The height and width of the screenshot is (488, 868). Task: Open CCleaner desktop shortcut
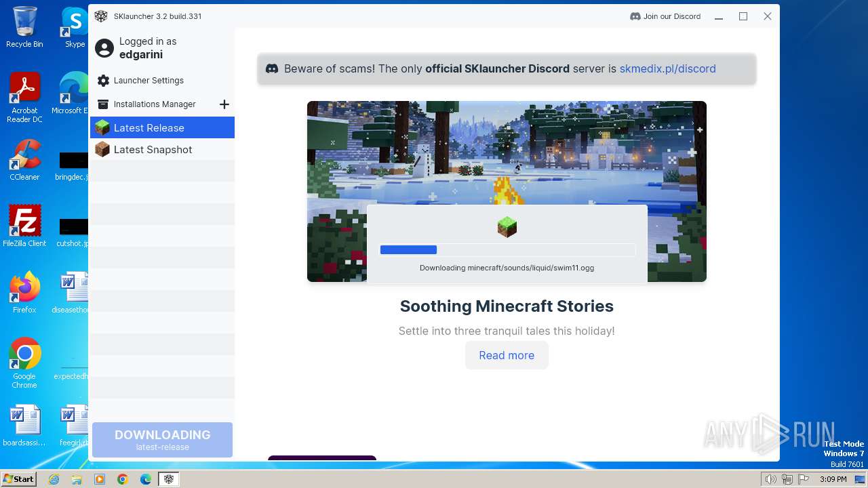click(24, 160)
